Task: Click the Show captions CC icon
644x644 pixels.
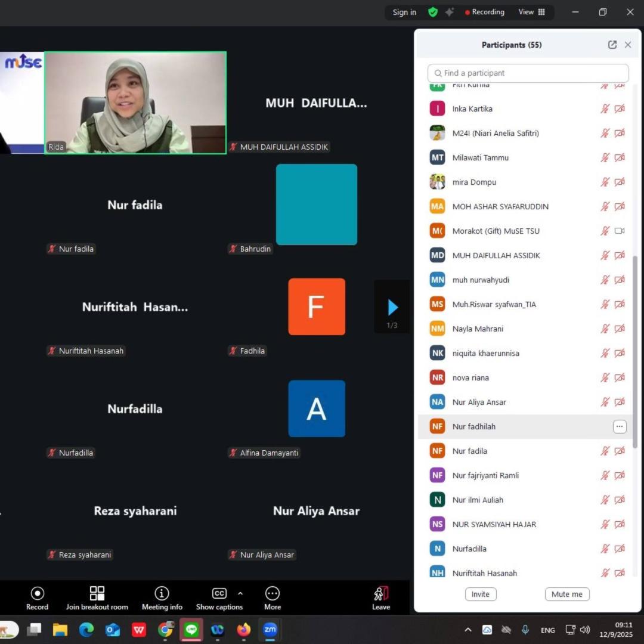Action: click(x=219, y=593)
